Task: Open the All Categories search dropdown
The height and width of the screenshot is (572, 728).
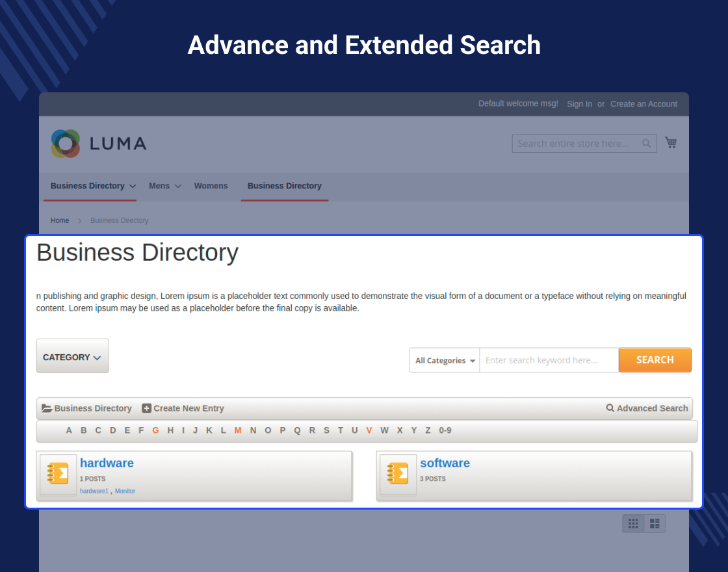Action: [x=445, y=360]
